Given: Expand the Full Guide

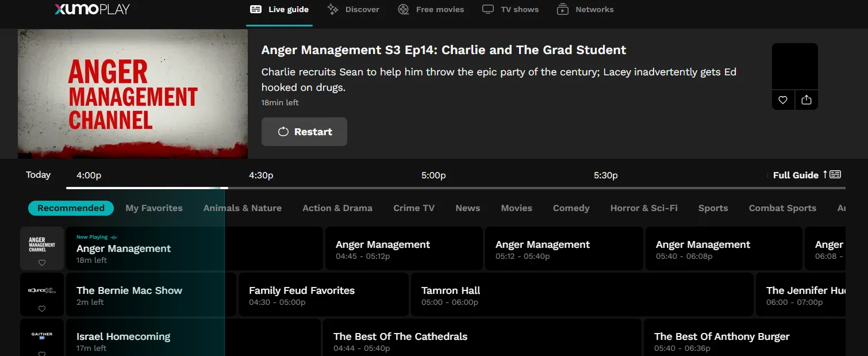Looking at the screenshot, I should click(806, 175).
